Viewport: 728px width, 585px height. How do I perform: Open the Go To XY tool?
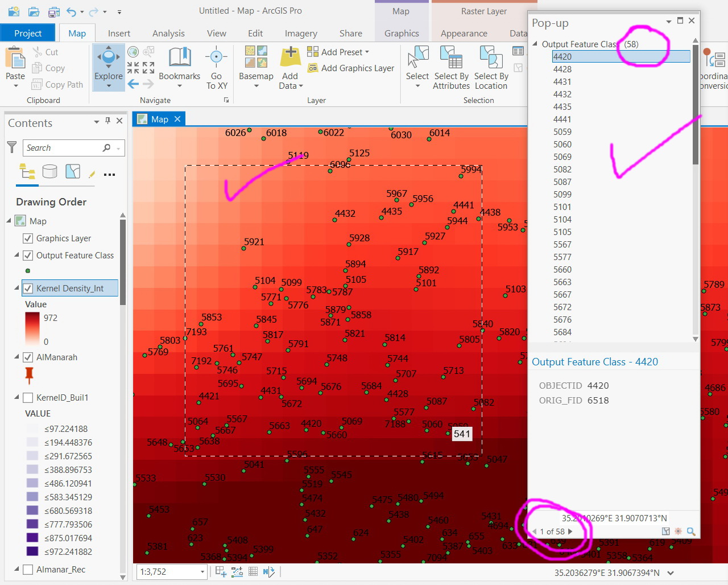216,68
